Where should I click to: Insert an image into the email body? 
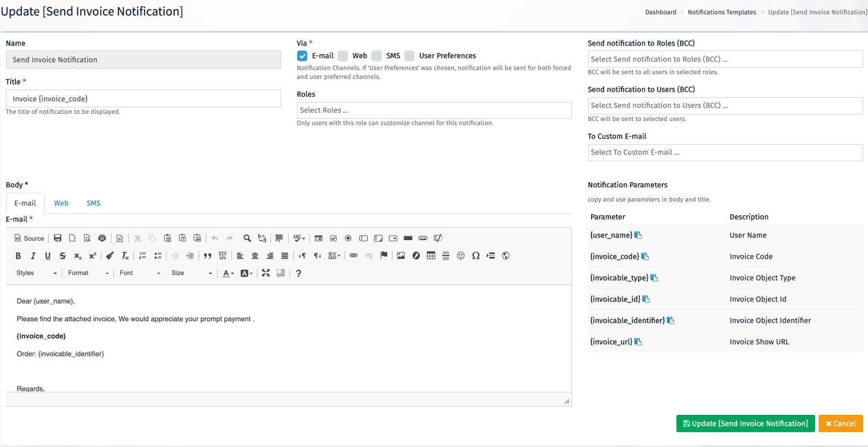click(401, 256)
